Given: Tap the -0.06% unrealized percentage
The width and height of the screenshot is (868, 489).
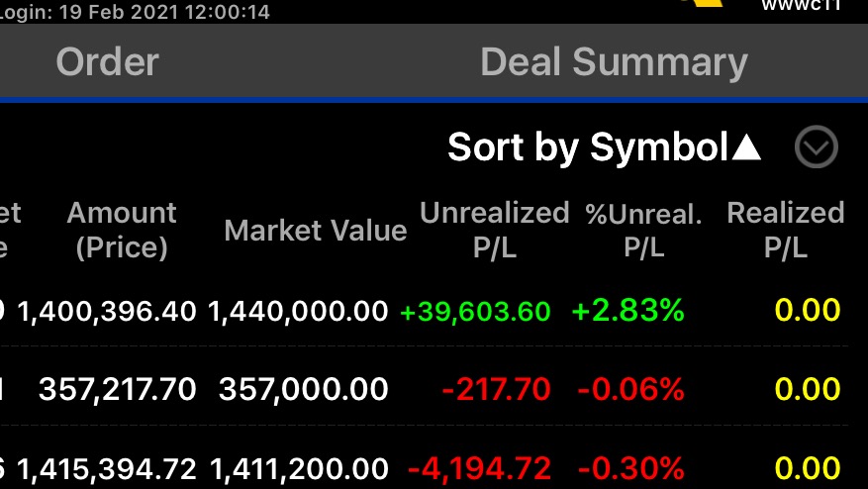Looking at the screenshot, I should [x=630, y=390].
